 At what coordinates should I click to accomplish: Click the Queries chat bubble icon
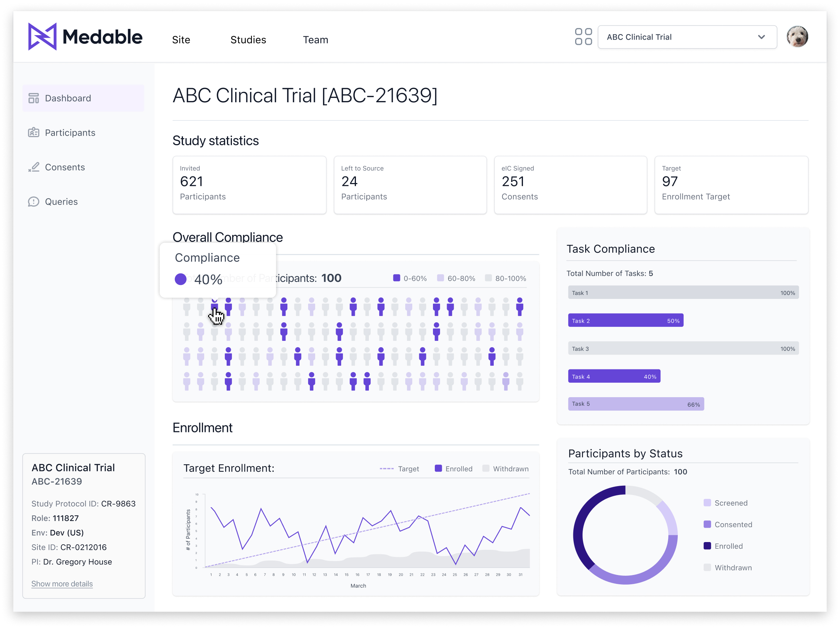33,202
